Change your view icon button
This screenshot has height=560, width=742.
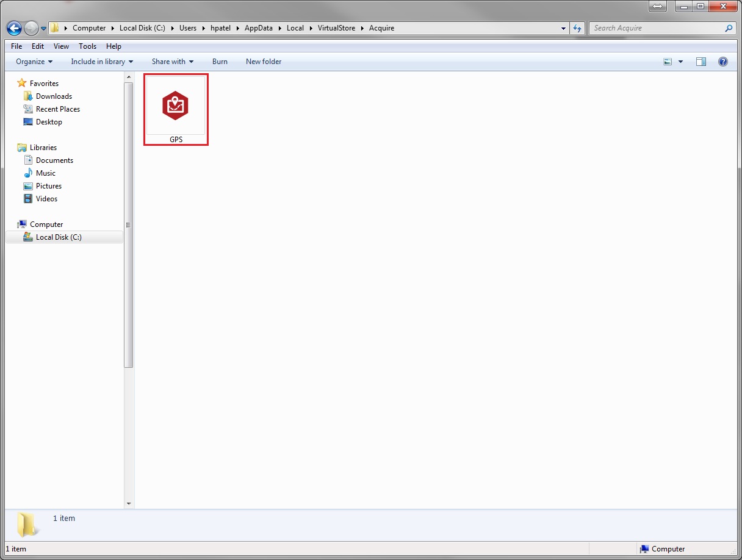(668, 62)
